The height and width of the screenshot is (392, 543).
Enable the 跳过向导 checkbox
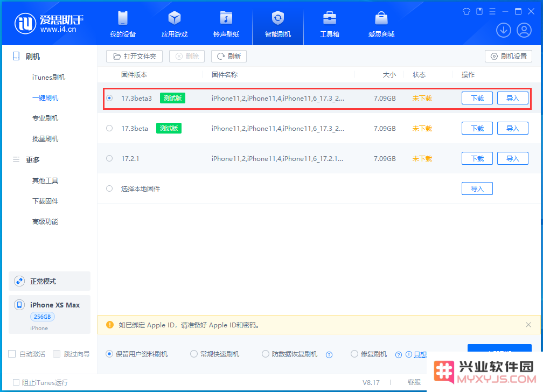point(57,354)
